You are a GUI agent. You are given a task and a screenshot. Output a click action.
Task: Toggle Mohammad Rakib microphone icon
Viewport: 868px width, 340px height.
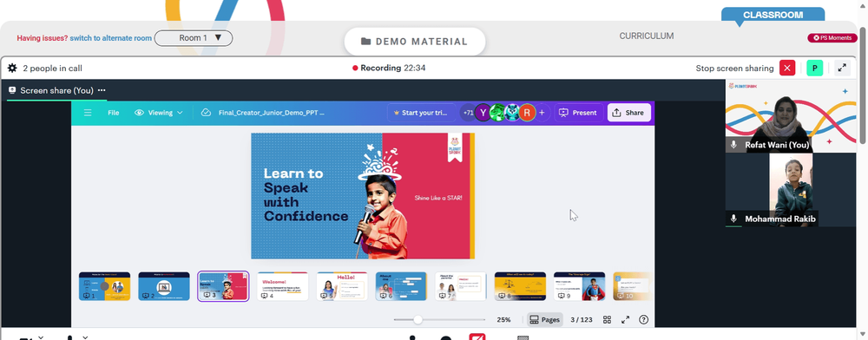click(733, 219)
